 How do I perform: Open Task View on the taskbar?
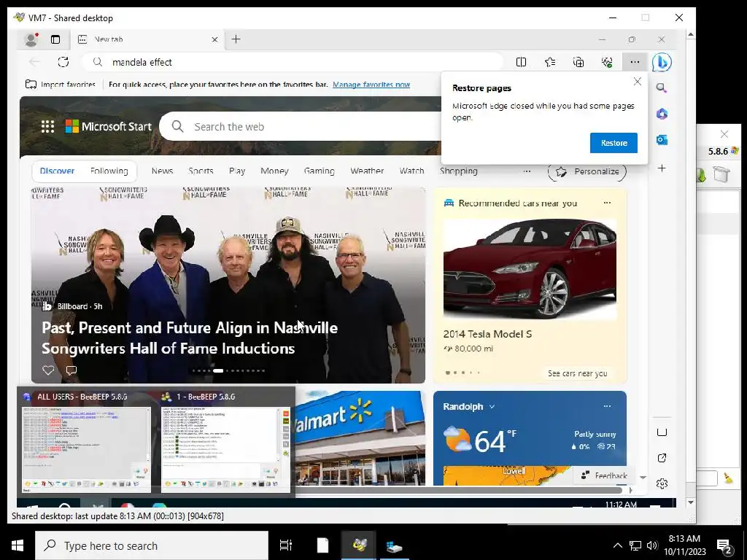[x=286, y=545]
